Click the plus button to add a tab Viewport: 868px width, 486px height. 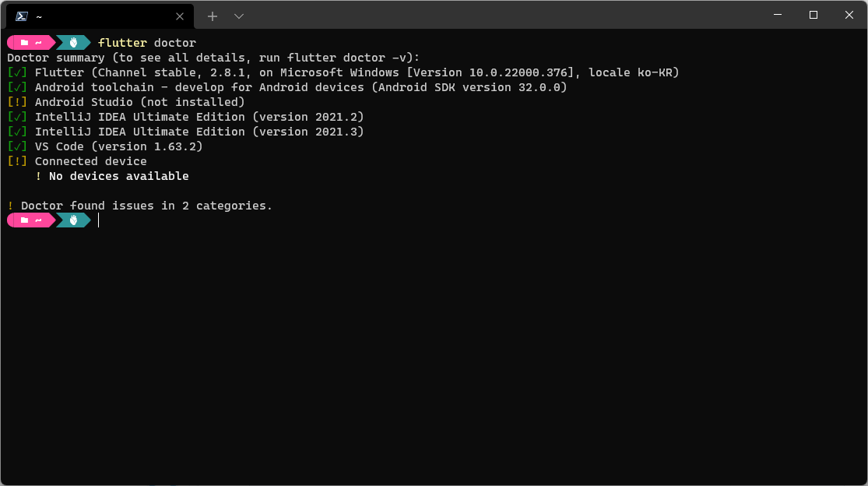coord(212,16)
